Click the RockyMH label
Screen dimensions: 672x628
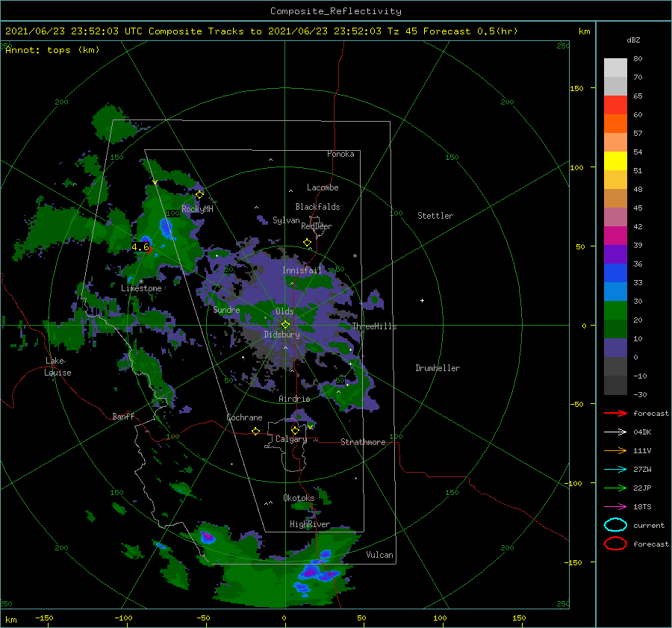coord(197,209)
